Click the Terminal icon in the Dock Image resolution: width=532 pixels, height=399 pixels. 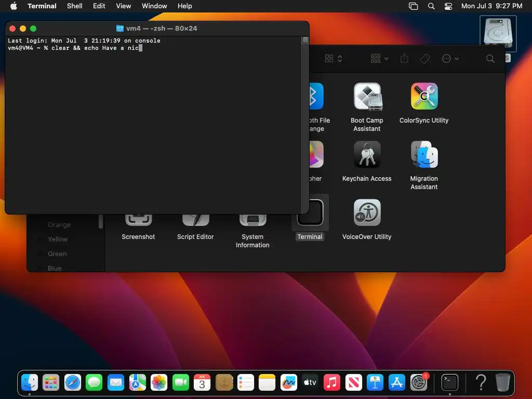(450, 382)
